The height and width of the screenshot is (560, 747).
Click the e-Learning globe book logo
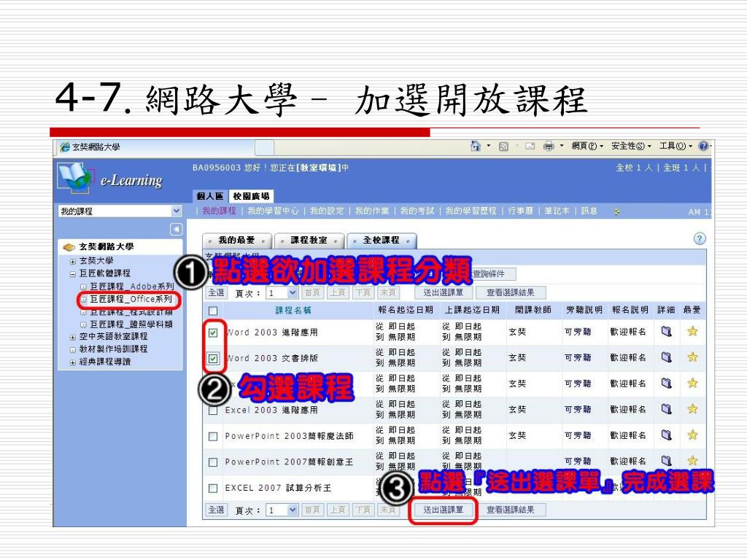74,178
